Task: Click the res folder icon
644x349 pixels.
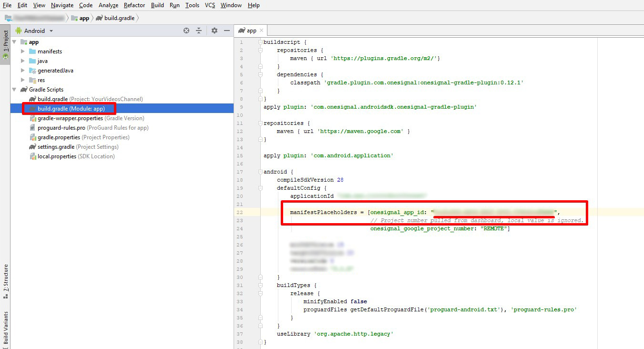Action: pos(32,80)
